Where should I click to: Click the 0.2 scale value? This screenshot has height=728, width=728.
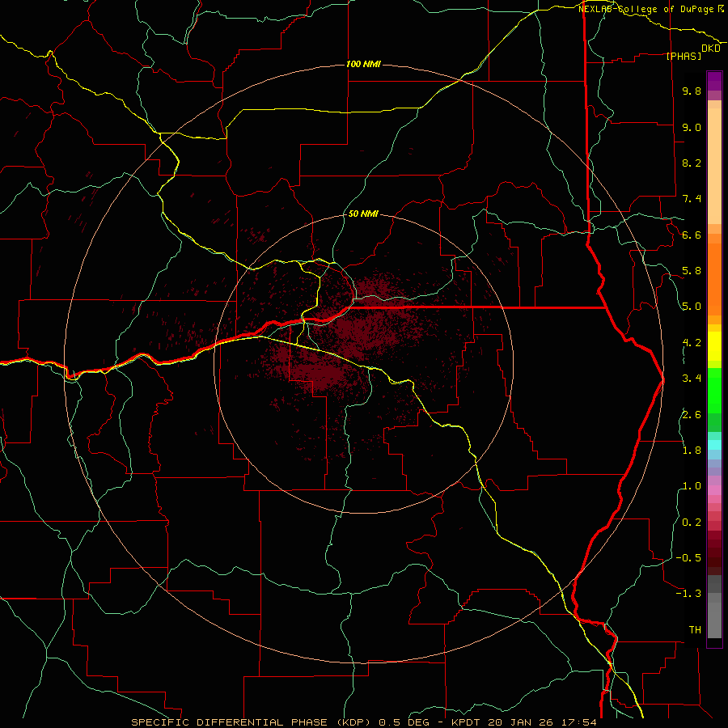(x=692, y=523)
